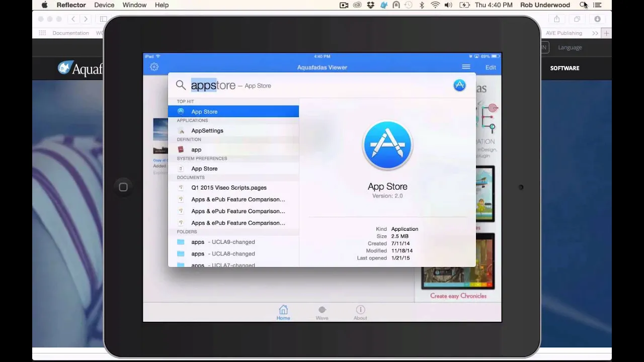Open the Create easy Chronicles link

(x=458, y=296)
